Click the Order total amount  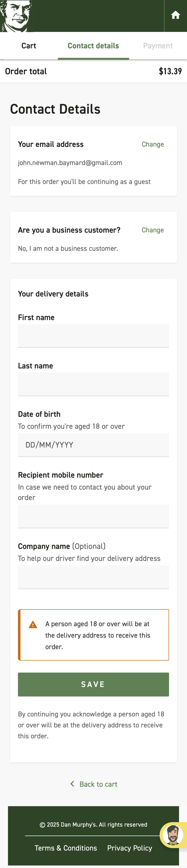170,71
